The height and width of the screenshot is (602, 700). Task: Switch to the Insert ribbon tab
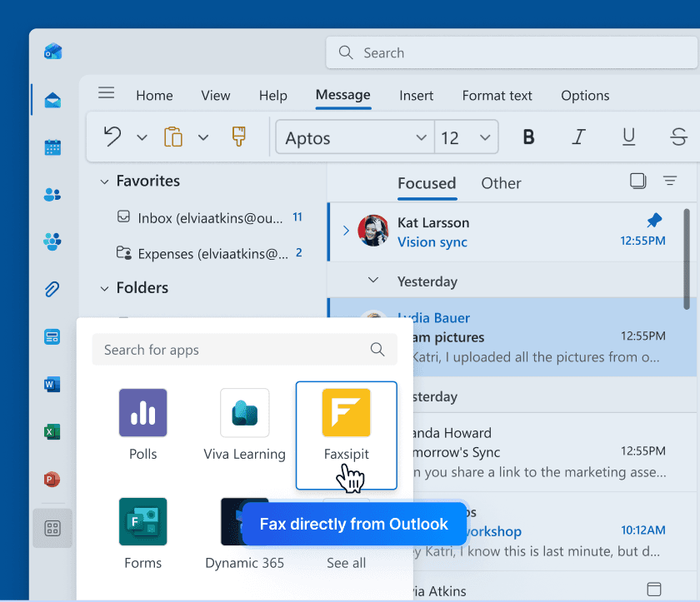(x=417, y=96)
